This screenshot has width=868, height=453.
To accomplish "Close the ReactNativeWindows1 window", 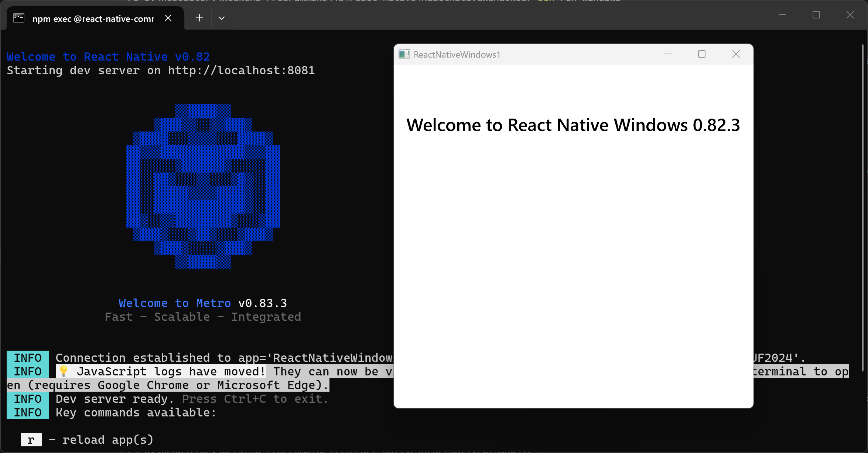I will pyautogui.click(x=735, y=54).
